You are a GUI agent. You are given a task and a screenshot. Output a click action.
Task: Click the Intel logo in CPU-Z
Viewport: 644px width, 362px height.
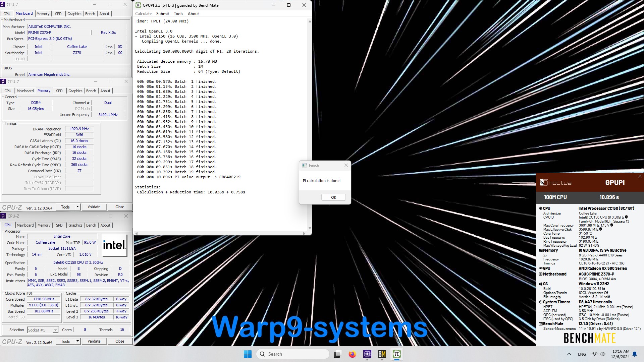tap(114, 245)
